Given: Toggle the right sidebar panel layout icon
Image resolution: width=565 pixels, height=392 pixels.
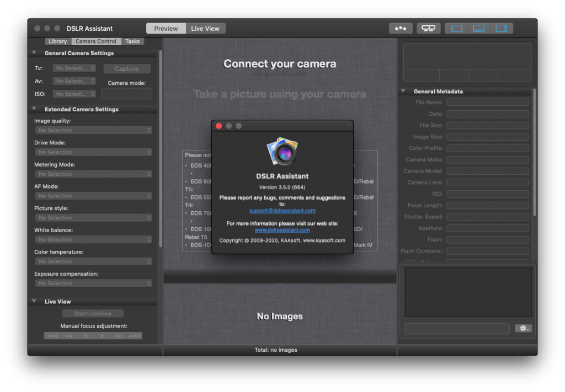Looking at the screenshot, I should (501, 29).
